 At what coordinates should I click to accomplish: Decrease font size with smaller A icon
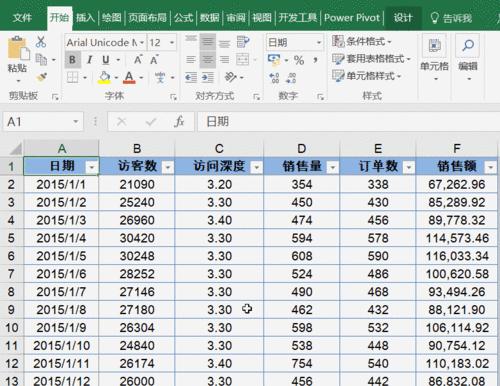pyautogui.click(x=154, y=60)
